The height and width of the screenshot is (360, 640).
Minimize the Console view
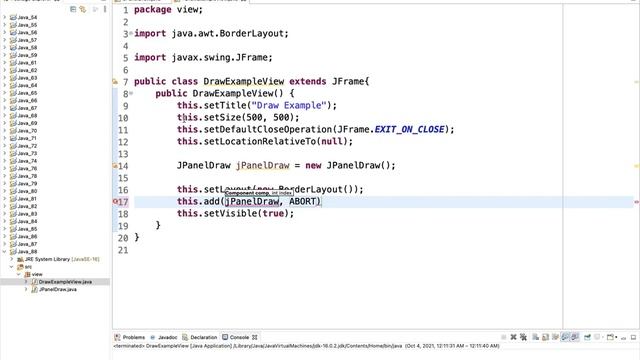[x=624, y=338]
